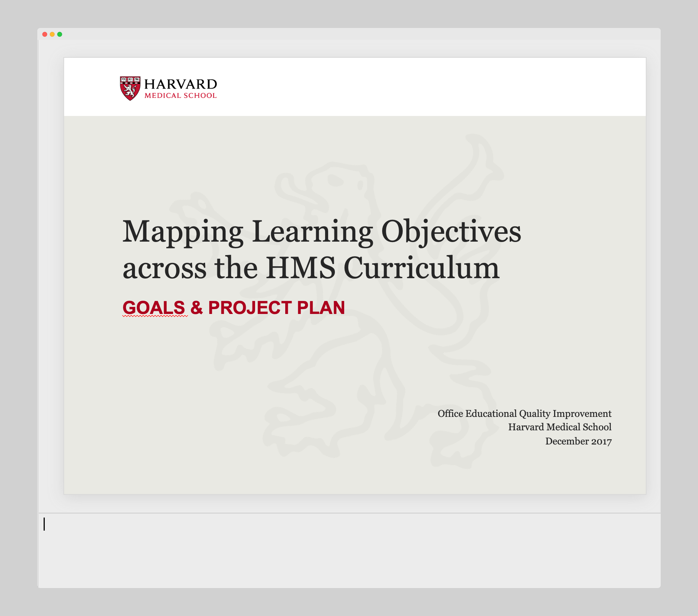
Task: Click 'HARVARD' wordmark in the header
Action: 180,84
